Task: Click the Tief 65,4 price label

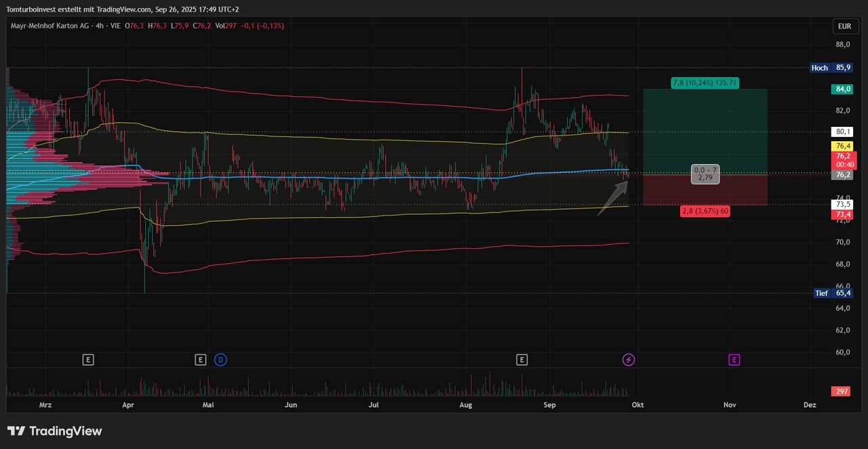Action: point(832,293)
